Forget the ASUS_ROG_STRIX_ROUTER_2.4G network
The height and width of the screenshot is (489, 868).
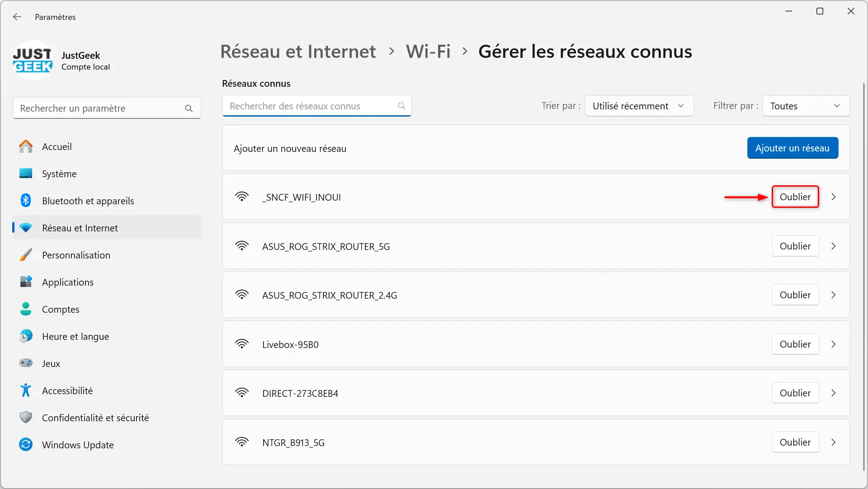(795, 295)
